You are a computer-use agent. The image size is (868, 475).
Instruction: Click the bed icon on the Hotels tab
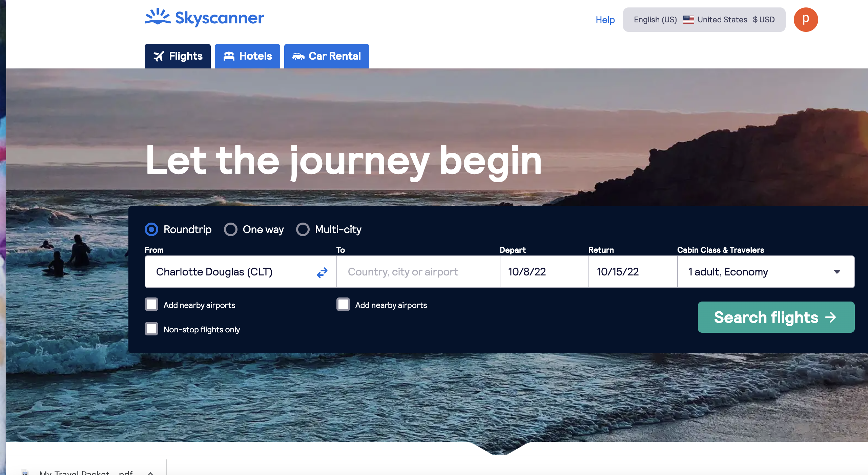[229, 56]
